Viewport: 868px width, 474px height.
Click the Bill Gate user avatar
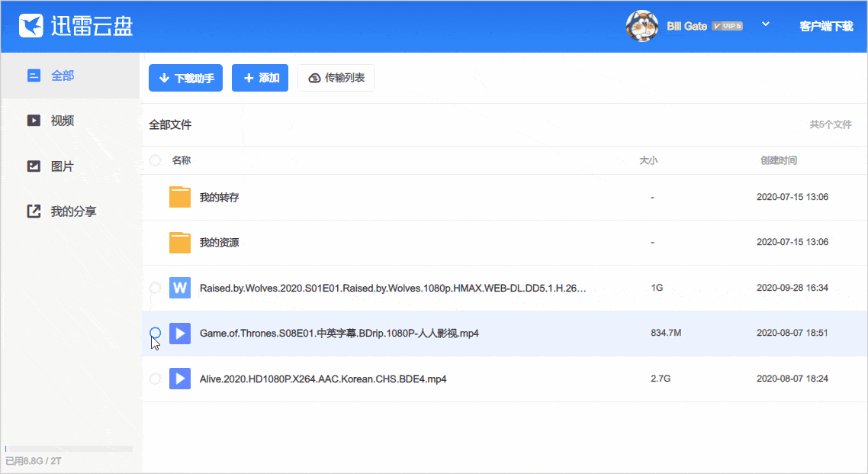click(642, 26)
